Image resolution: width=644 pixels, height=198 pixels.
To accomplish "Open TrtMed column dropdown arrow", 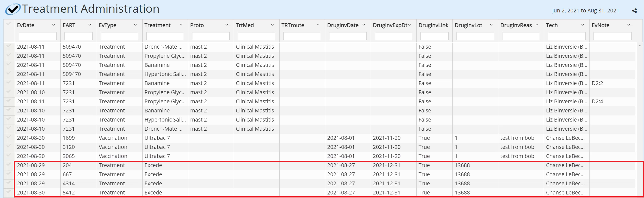I will (x=272, y=25).
